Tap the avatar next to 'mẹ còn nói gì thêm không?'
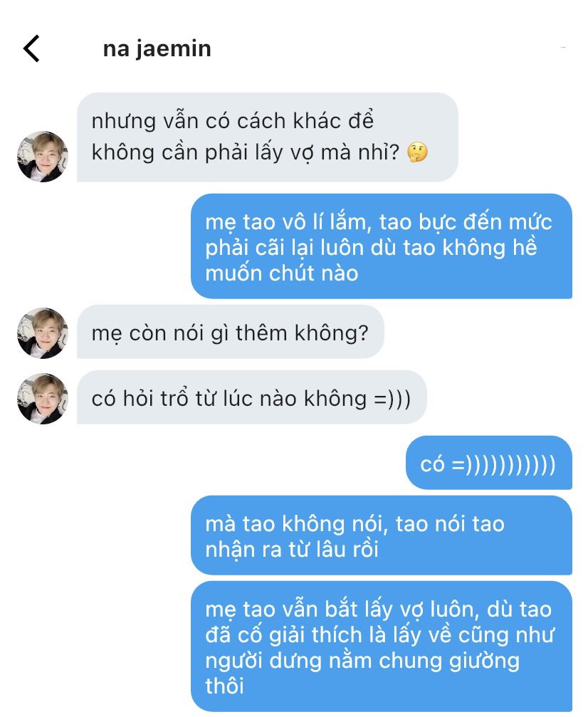 click(x=43, y=333)
